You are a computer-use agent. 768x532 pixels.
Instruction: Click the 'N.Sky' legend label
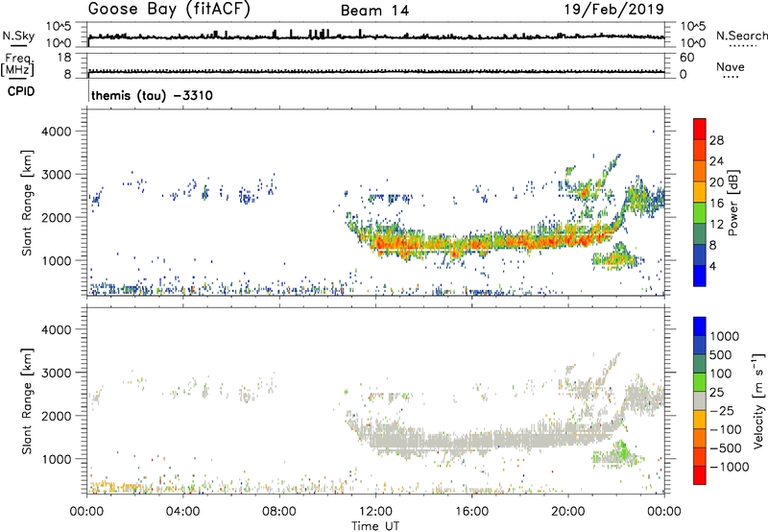point(18,36)
